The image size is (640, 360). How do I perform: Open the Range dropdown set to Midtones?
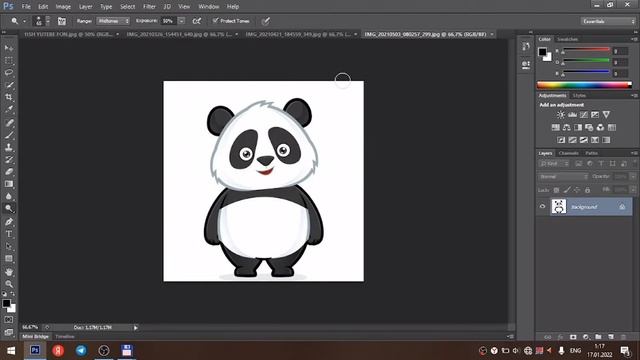(113, 21)
